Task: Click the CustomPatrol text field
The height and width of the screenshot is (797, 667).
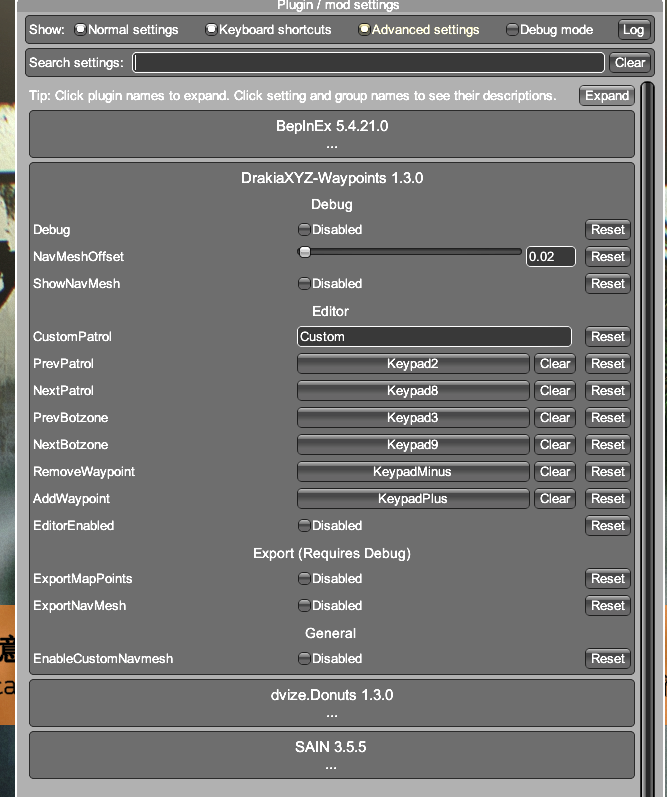Action: tap(434, 337)
